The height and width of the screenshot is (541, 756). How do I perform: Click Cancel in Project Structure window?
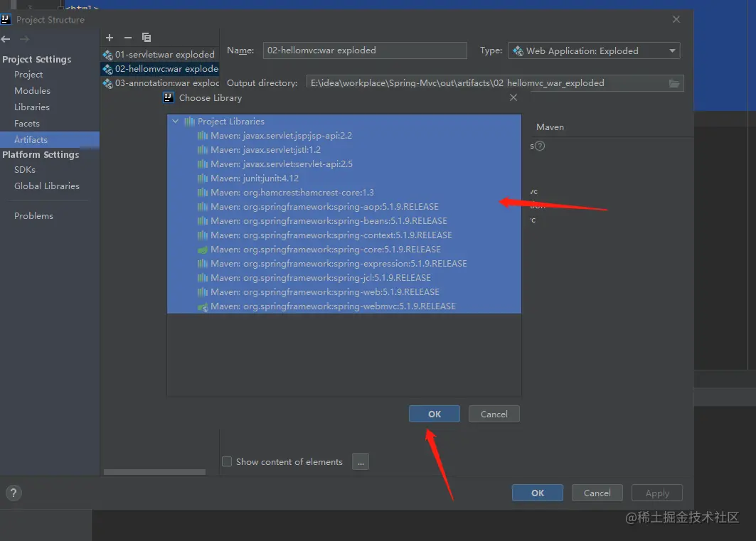(x=597, y=493)
